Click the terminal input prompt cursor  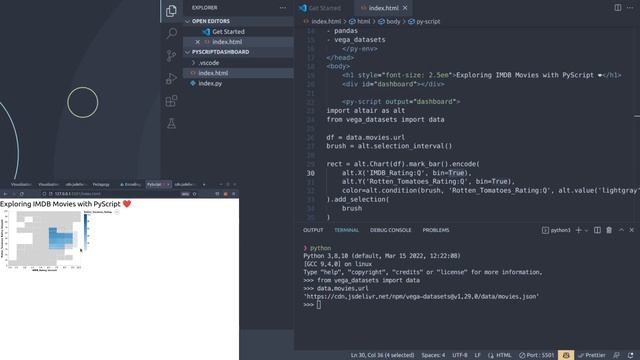coord(318,305)
